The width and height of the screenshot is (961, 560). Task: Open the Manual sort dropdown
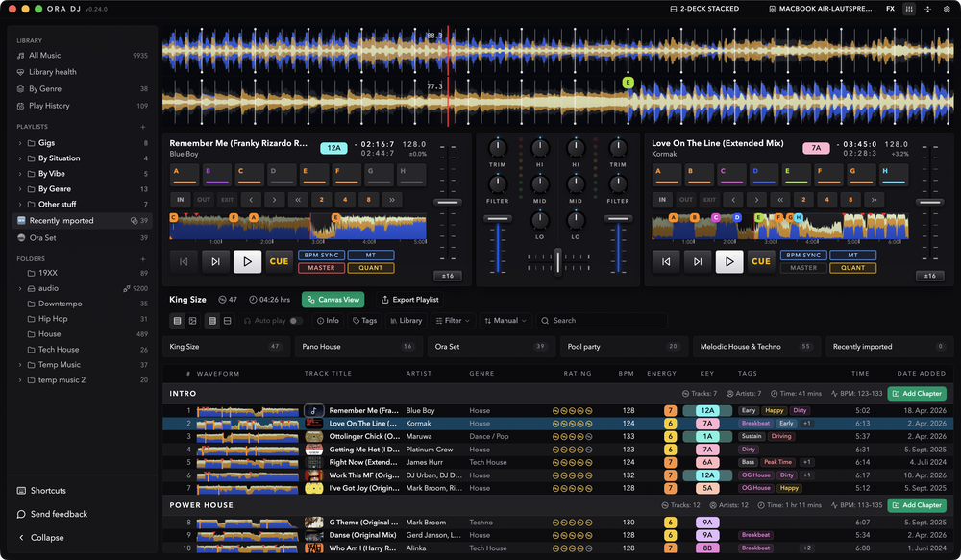[x=505, y=321]
